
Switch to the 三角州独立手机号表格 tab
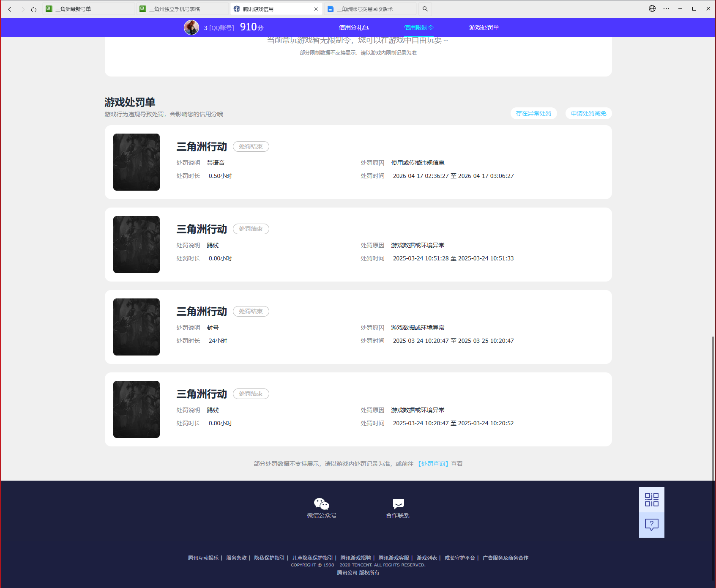pos(183,9)
